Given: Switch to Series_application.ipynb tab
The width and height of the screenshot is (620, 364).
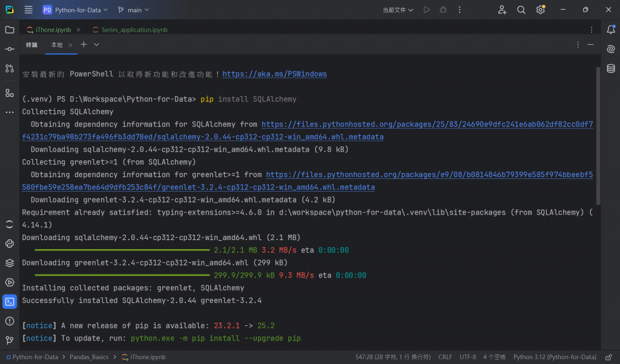Looking at the screenshot, I should pyautogui.click(x=130, y=30).
